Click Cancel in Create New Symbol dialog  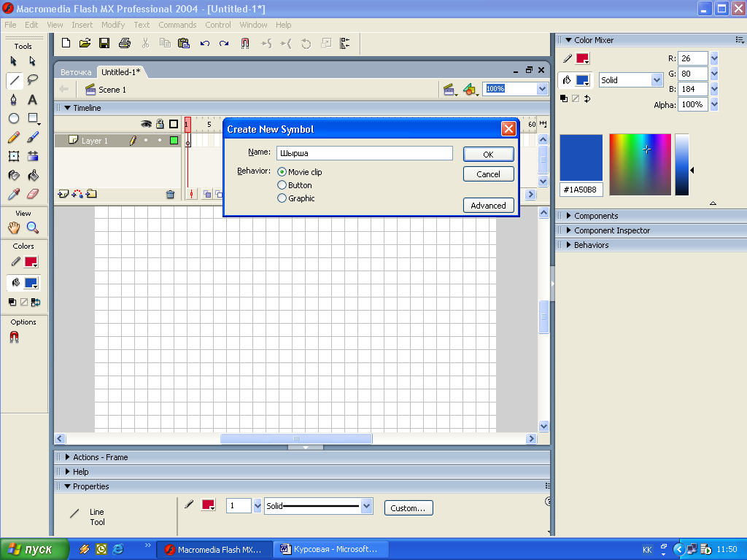pyautogui.click(x=488, y=174)
